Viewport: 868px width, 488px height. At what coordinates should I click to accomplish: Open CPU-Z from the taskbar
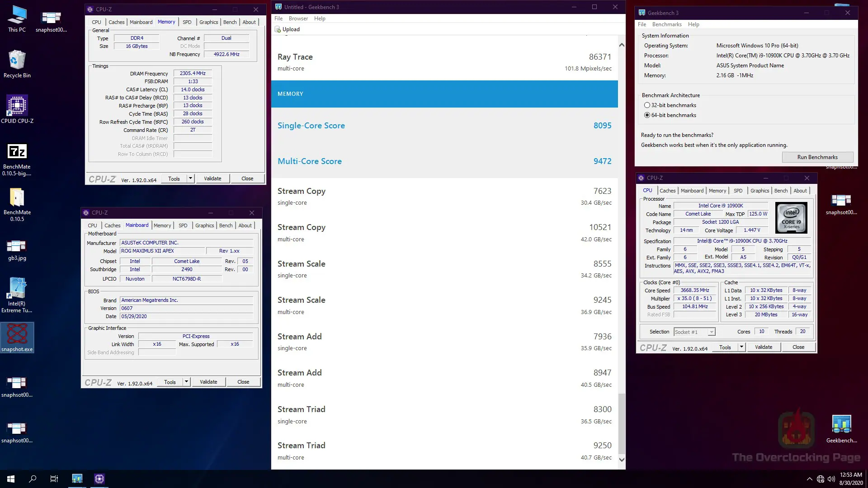tap(99, 479)
